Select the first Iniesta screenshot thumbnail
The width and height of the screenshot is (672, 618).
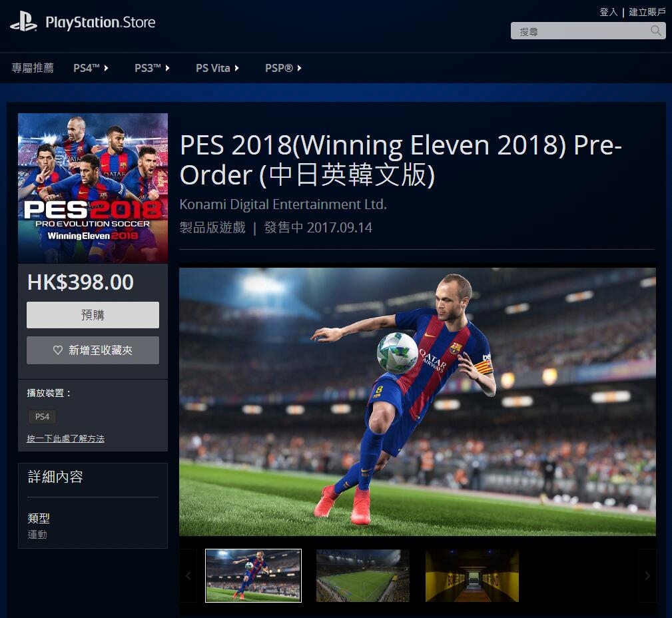(253, 575)
